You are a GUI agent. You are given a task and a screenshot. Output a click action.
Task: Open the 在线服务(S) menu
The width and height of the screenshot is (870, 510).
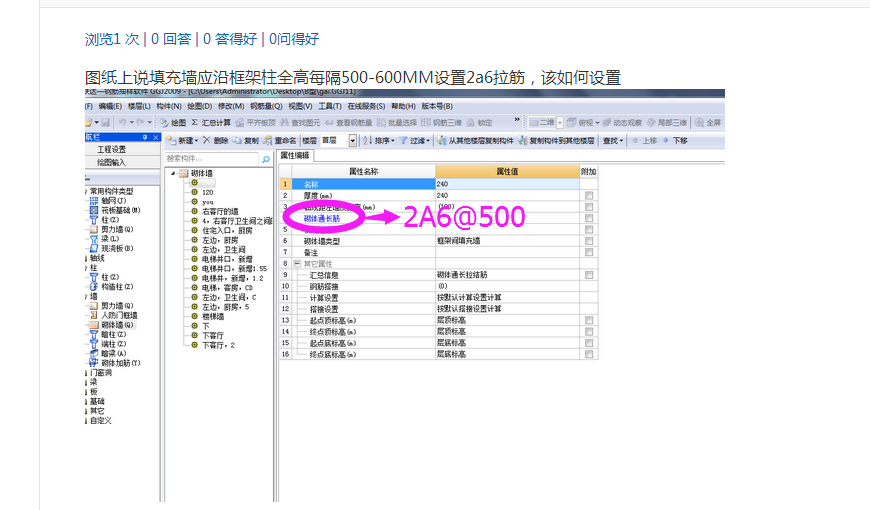point(366,106)
